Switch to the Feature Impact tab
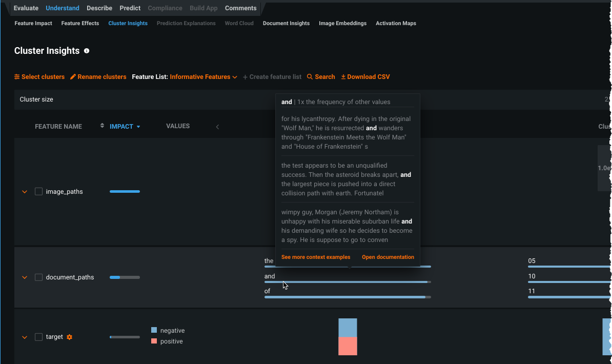This screenshot has width=612, height=364. click(33, 24)
